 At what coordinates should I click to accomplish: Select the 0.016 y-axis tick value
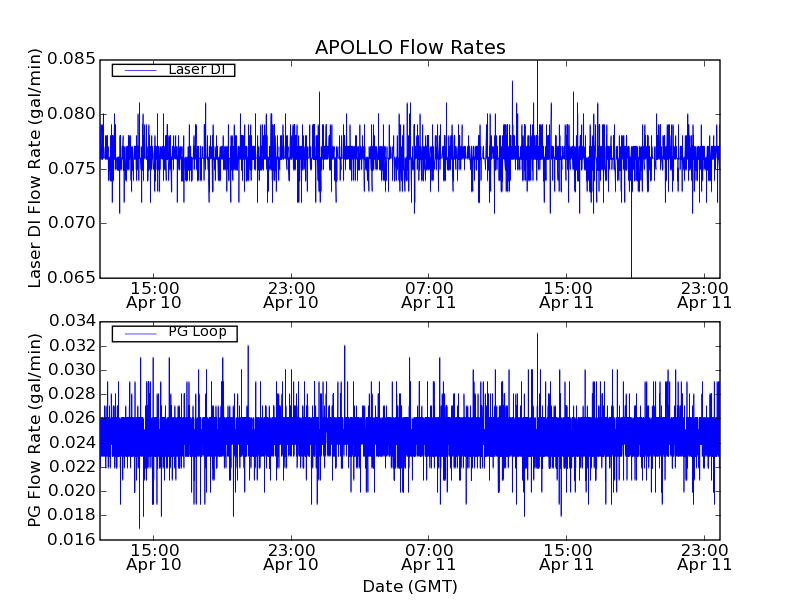pyautogui.click(x=72, y=539)
